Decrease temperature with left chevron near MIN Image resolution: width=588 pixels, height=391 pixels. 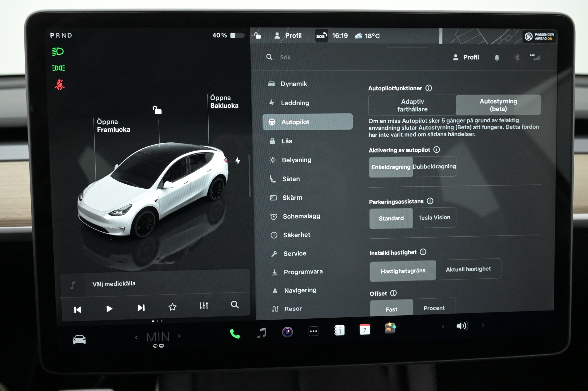136,337
